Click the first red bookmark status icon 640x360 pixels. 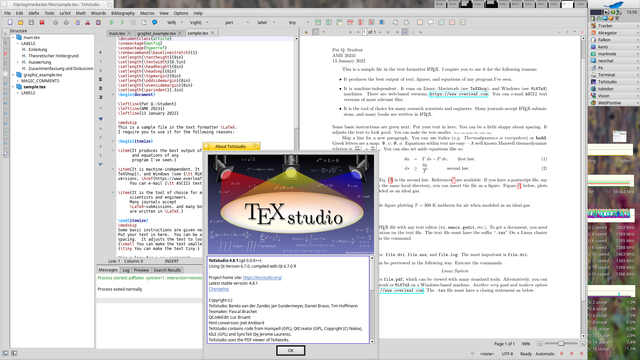click(x=562, y=353)
